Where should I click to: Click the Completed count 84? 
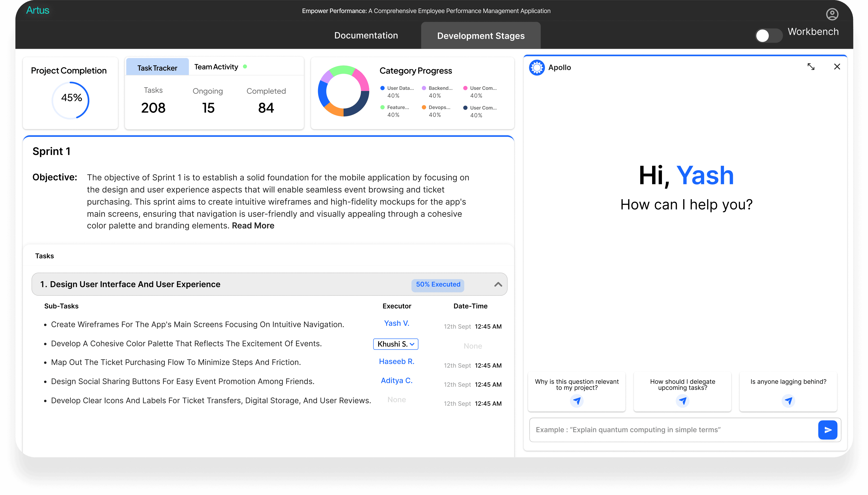pyautogui.click(x=266, y=108)
